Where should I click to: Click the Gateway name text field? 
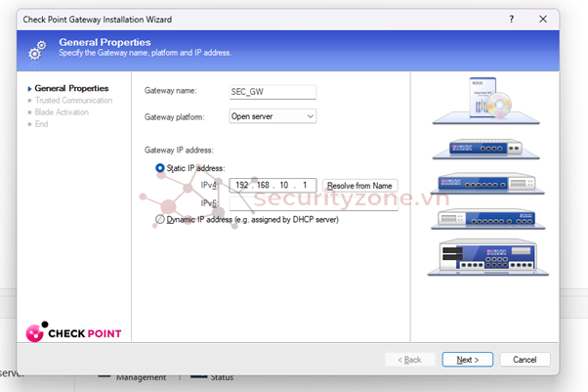(273, 92)
